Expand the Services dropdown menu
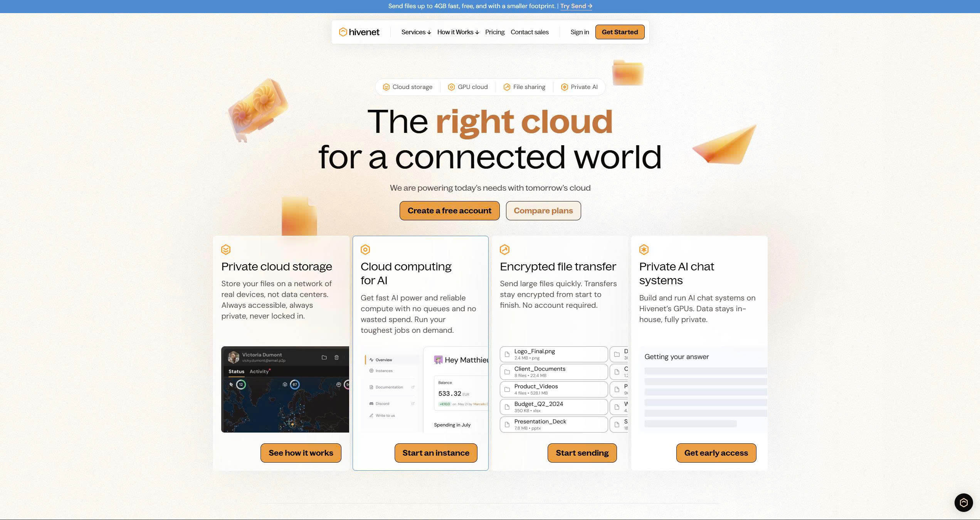Screen dimensions: 980x520 pos(415,32)
